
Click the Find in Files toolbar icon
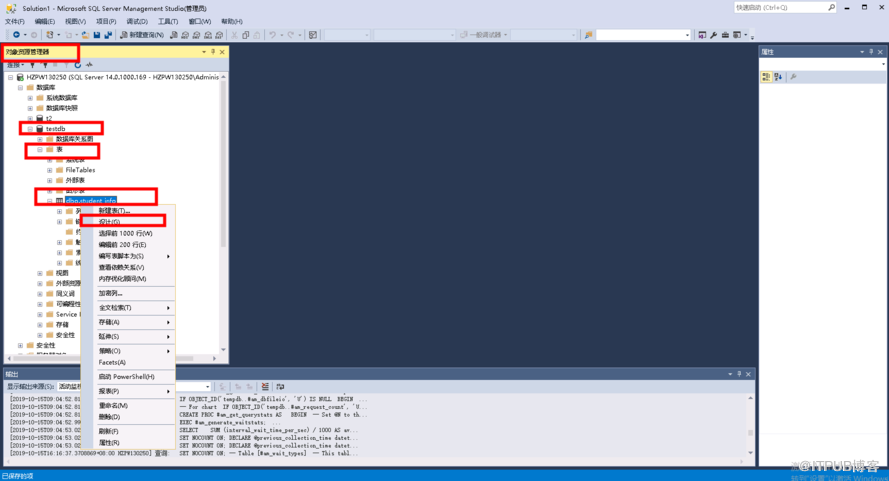[x=588, y=35]
